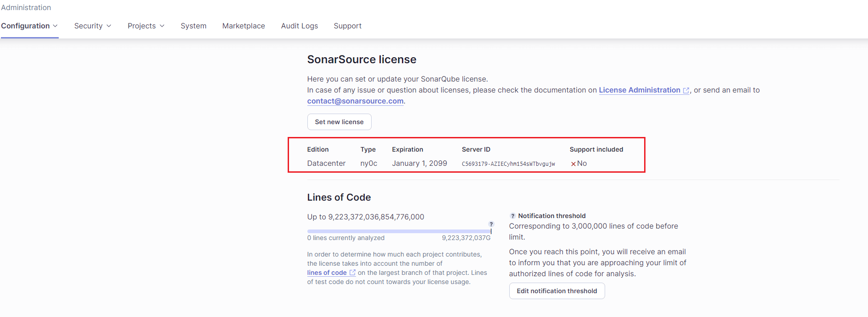Open the Support tab
This screenshot has width=868, height=317.
[x=348, y=26]
